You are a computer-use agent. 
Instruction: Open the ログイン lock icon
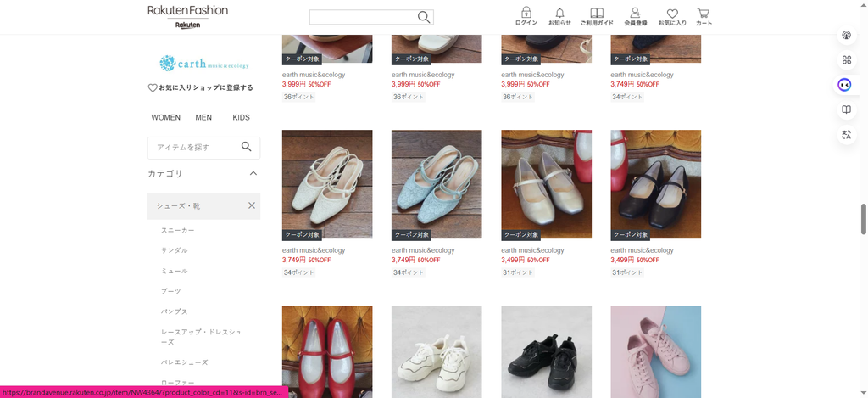pyautogui.click(x=526, y=14)
